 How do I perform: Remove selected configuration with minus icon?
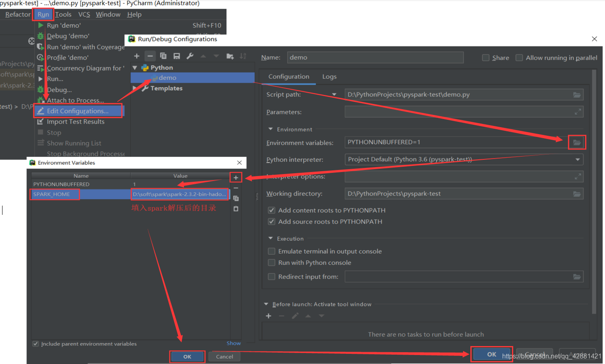[x=150, y=56]
